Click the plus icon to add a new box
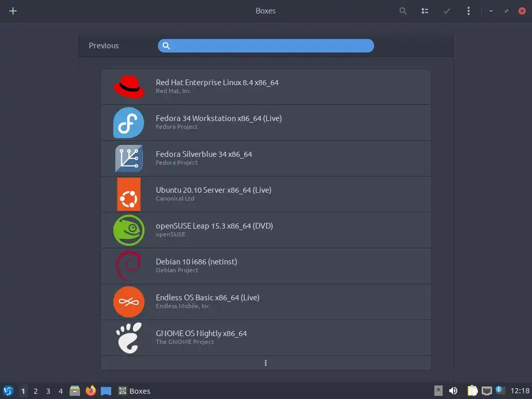 pos(13,11)
